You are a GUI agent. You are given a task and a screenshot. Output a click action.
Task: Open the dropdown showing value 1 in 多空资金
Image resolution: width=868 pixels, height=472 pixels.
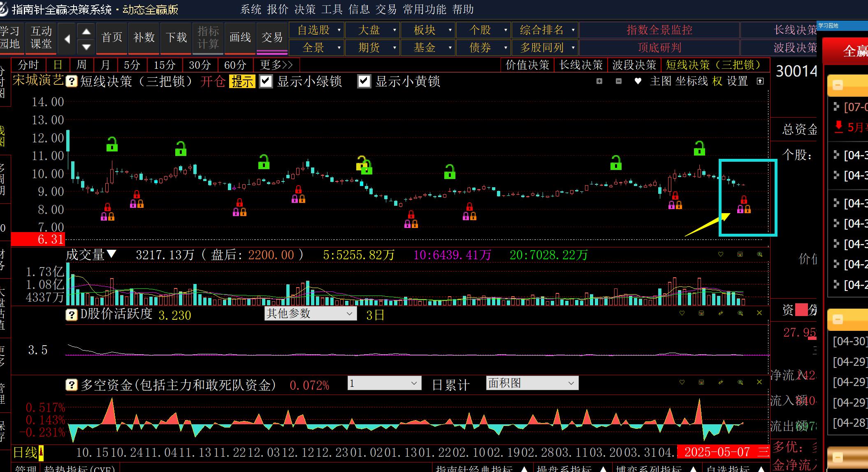(385, 383)
